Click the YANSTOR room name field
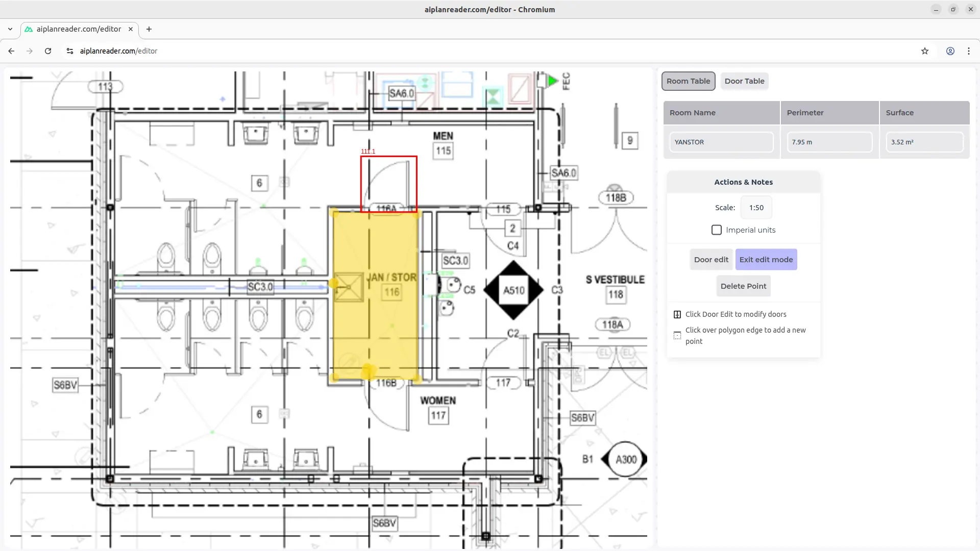Screen dimensions: 980x551 click(x=721, y=142)
